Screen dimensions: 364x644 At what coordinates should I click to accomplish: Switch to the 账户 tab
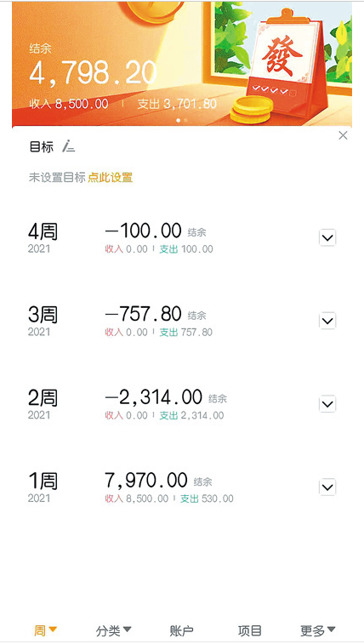[x=181, y=630]
